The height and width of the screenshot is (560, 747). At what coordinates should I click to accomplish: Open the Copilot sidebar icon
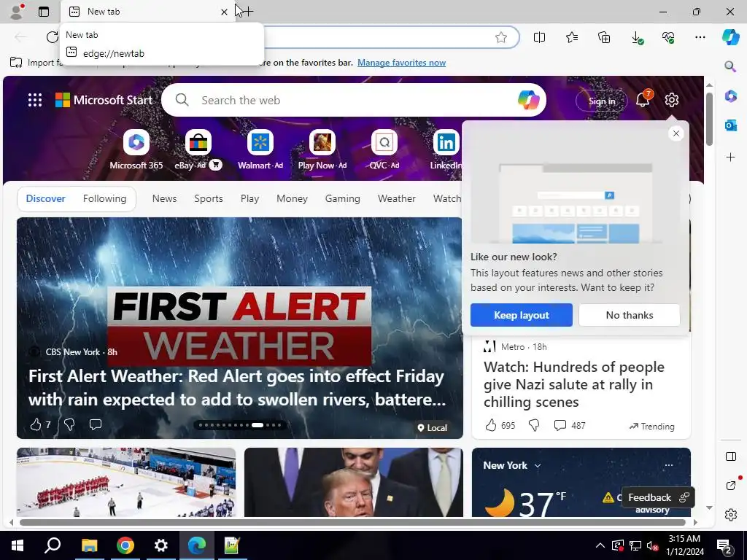[730, 37]
